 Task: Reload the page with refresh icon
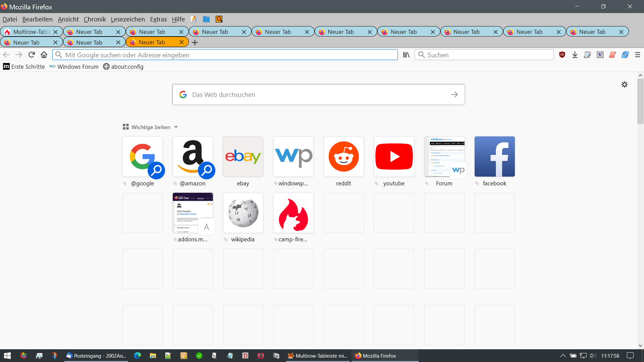click(x=32, y=55)
